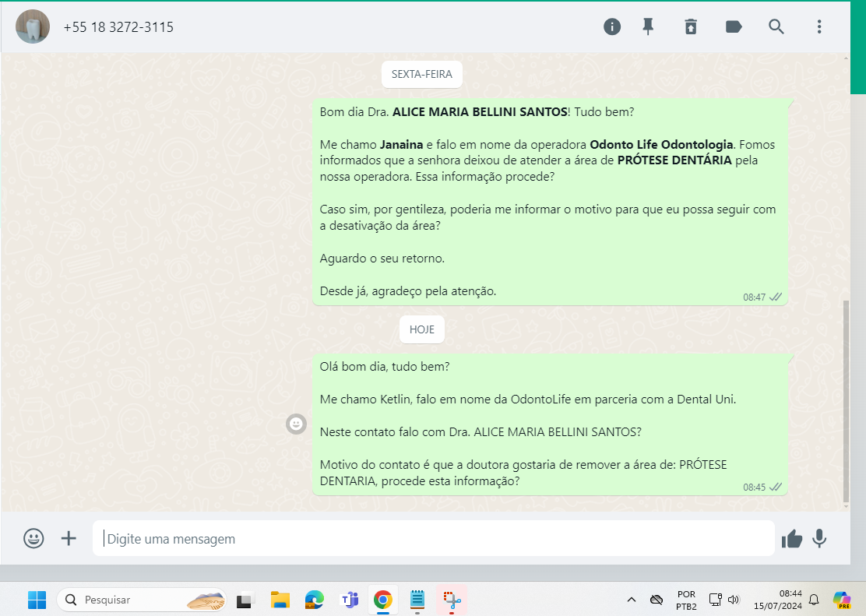The width and height of the screenshot is (866, 616).
Task: Send a thumbs-up with the like icon
Action: coord(792,539)
